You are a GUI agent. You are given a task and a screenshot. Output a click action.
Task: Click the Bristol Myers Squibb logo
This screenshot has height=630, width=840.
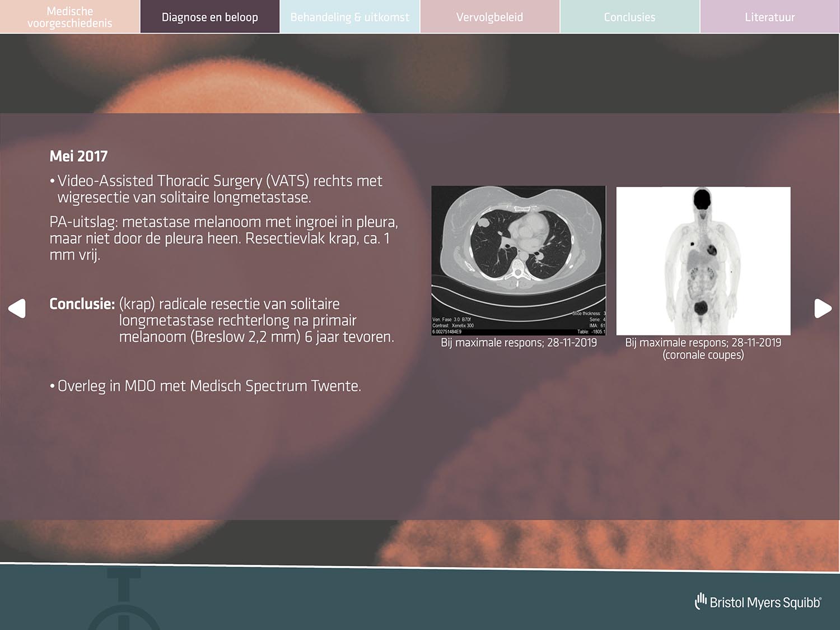pyautogui.click(x=758, y=602)
